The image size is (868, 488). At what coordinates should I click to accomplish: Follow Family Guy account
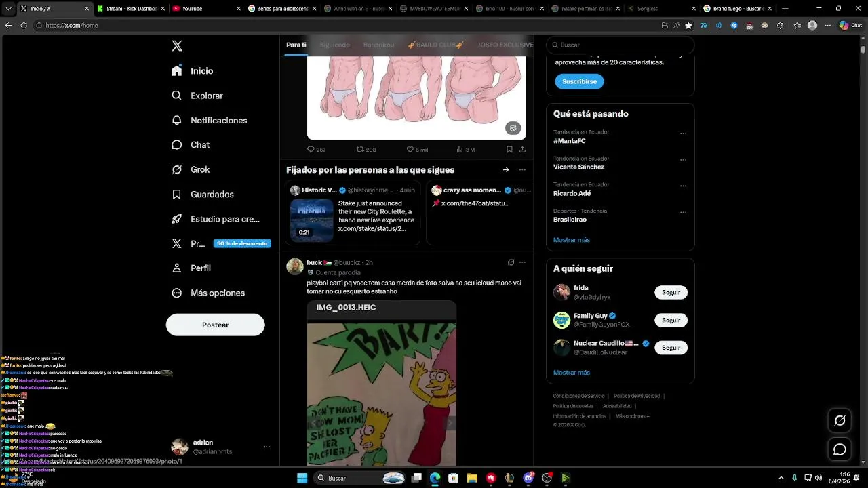point(671,320)
